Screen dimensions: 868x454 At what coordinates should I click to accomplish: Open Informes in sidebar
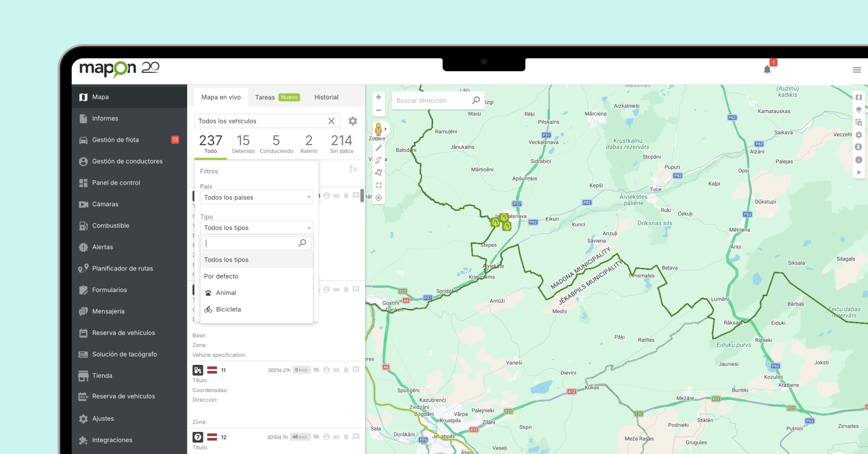(x=129, y=118)
